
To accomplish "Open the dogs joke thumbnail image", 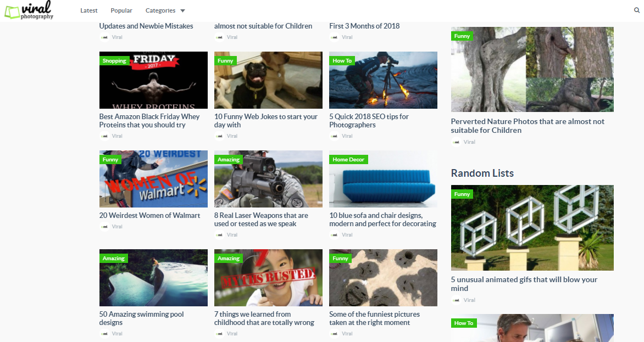I will tap(268, 80).
